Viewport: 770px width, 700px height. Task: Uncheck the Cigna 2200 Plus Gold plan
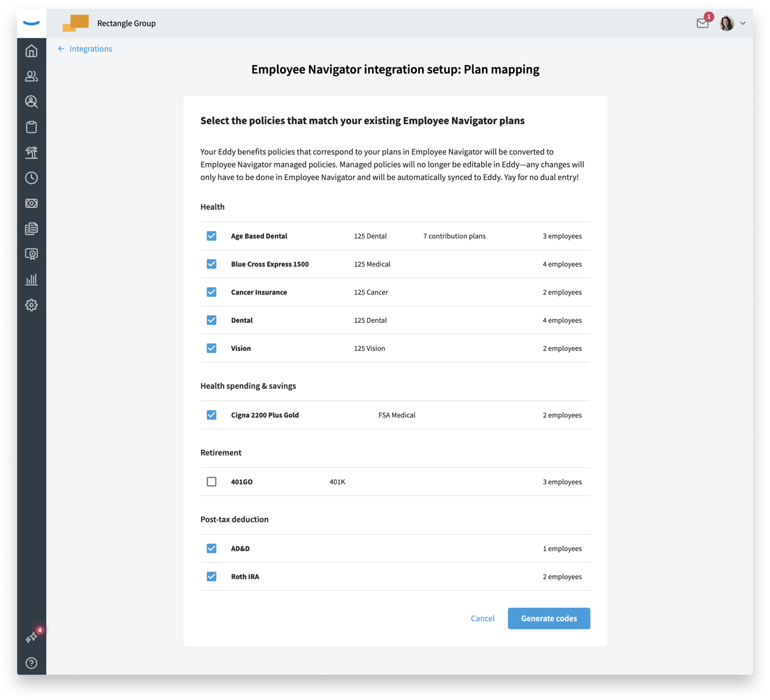[x=211, y=415]
